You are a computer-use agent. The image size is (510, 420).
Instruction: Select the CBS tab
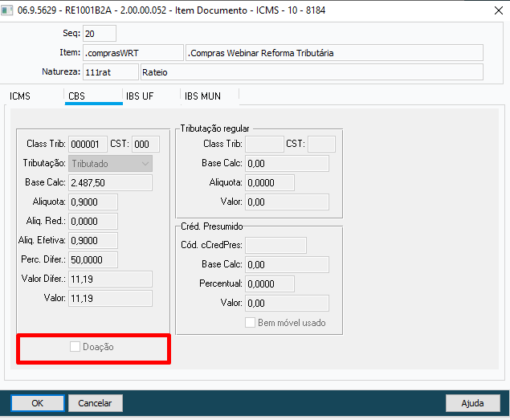point(94,96)
